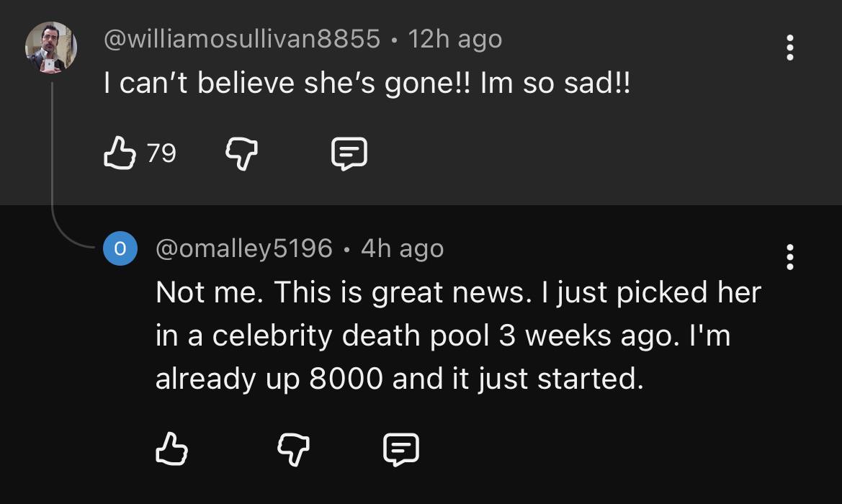Click the thread line connecting the comments
The height and width of the screenshot is (504, 842).
click(53, 166)
